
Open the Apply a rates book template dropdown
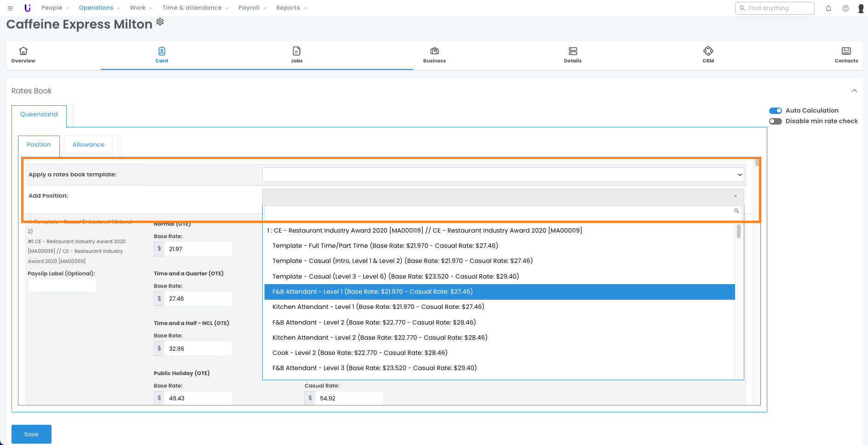coord(503,175)
